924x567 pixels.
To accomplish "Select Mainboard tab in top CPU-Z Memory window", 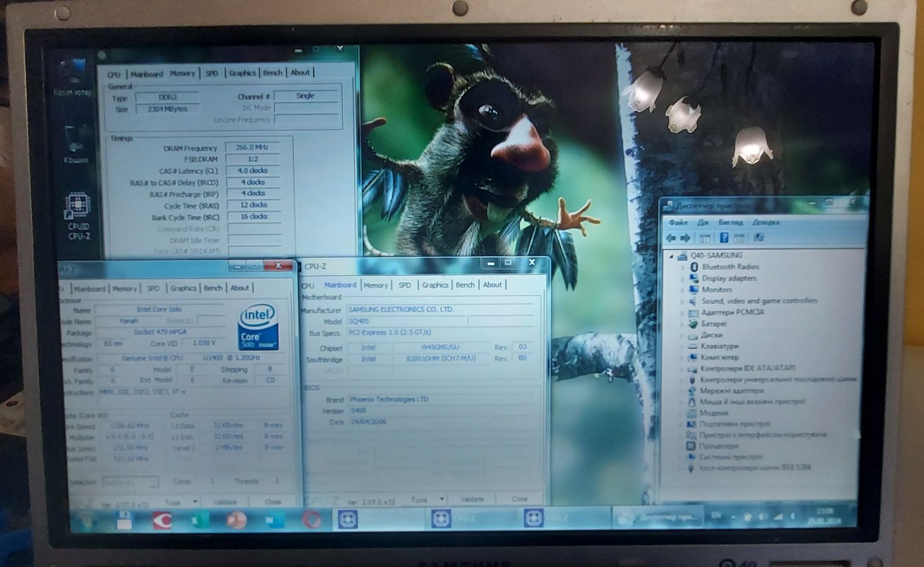I will pos(146,74).
